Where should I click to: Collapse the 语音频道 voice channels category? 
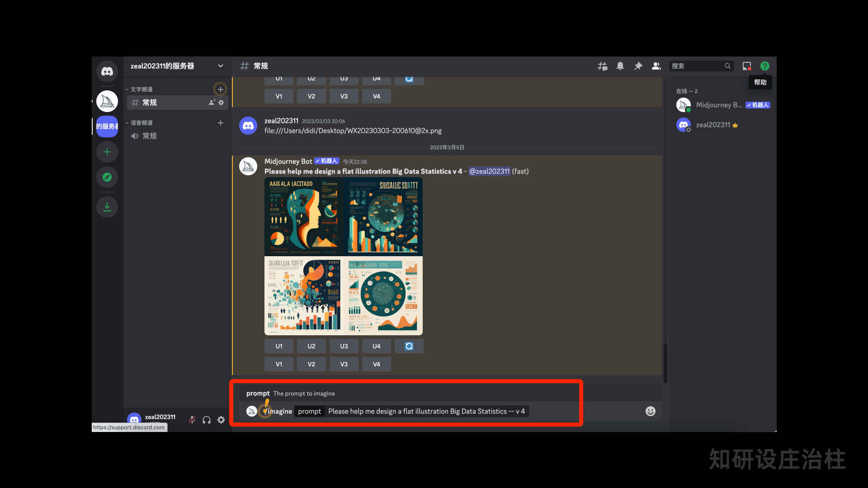[141, 123]
